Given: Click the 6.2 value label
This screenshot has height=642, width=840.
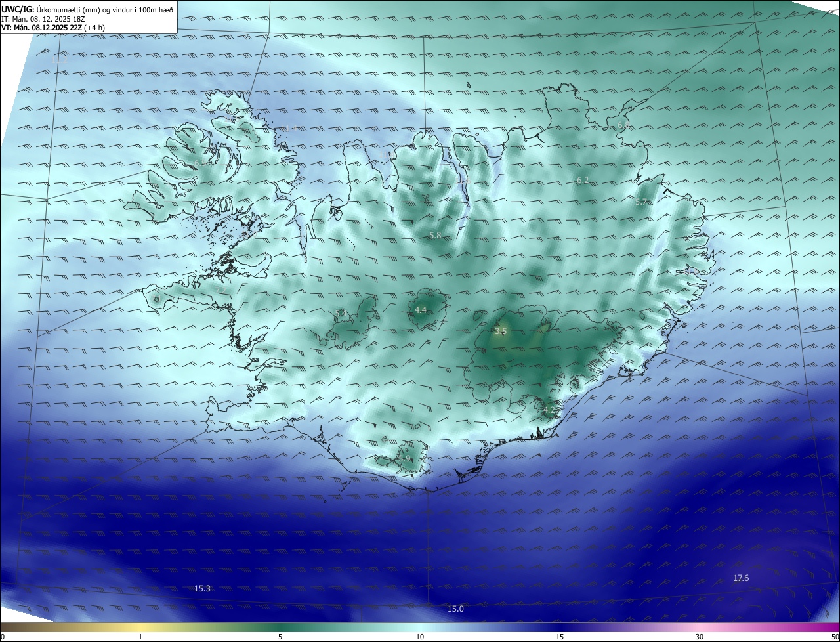Looking at the screenshot, I should pos(583,180).
